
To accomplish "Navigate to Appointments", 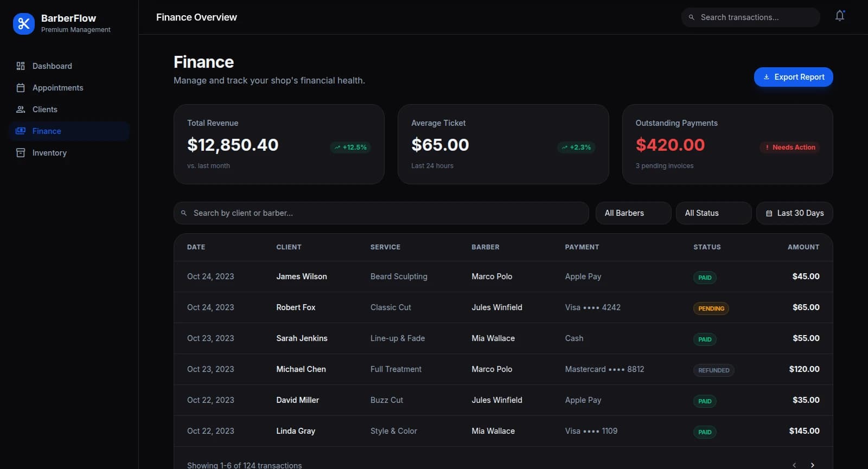I will 69,88.
